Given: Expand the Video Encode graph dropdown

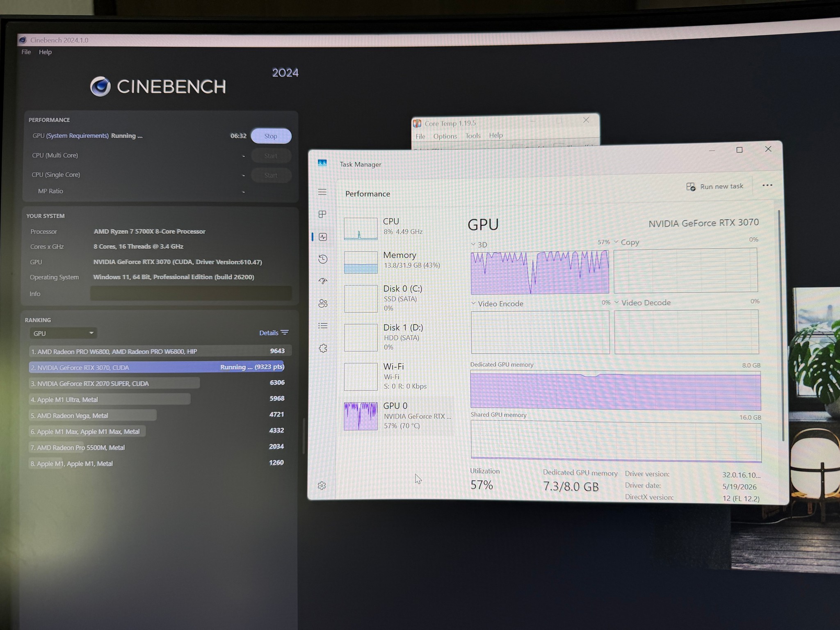Looking at the screenshot, I should tap(497, 304).
